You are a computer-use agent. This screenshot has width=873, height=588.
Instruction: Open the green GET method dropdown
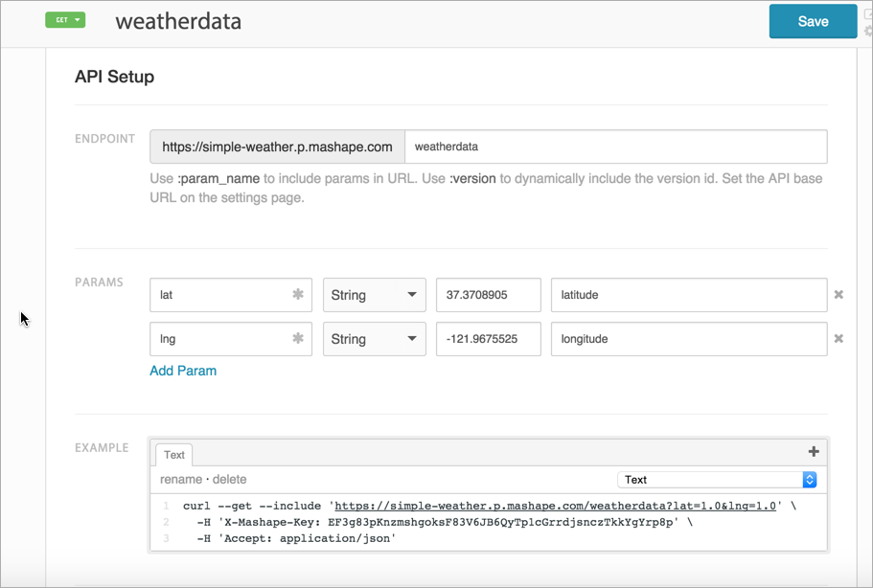64,19
